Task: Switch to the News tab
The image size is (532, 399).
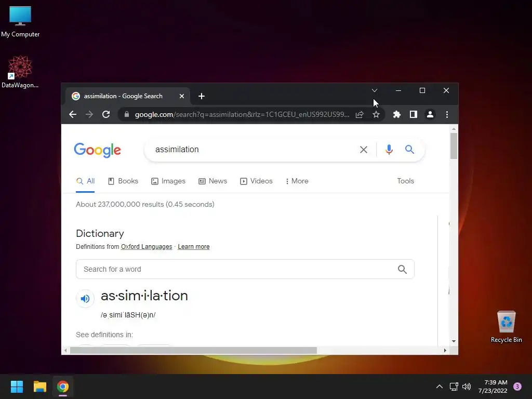Action: (212, 181)
